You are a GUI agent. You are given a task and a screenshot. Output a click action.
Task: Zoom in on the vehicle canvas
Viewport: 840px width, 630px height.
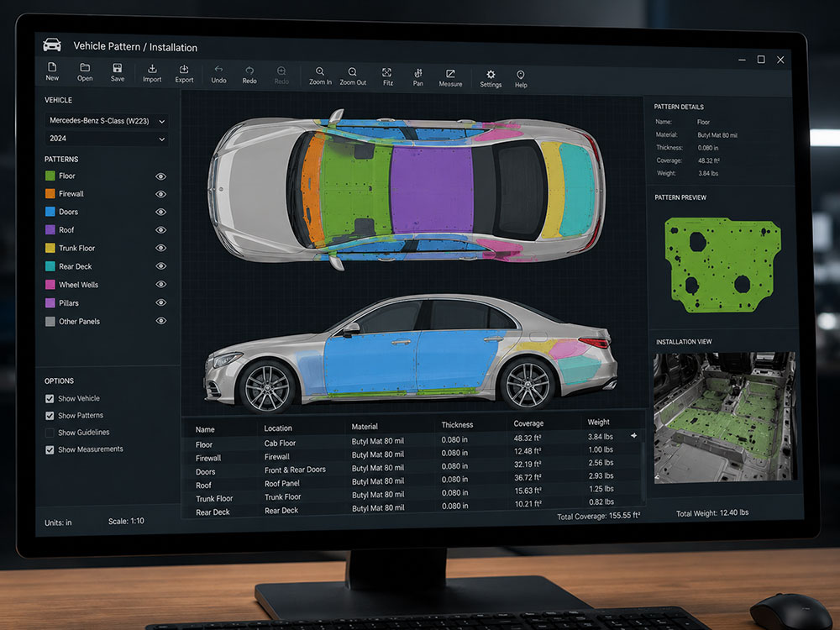click(320, 76)
